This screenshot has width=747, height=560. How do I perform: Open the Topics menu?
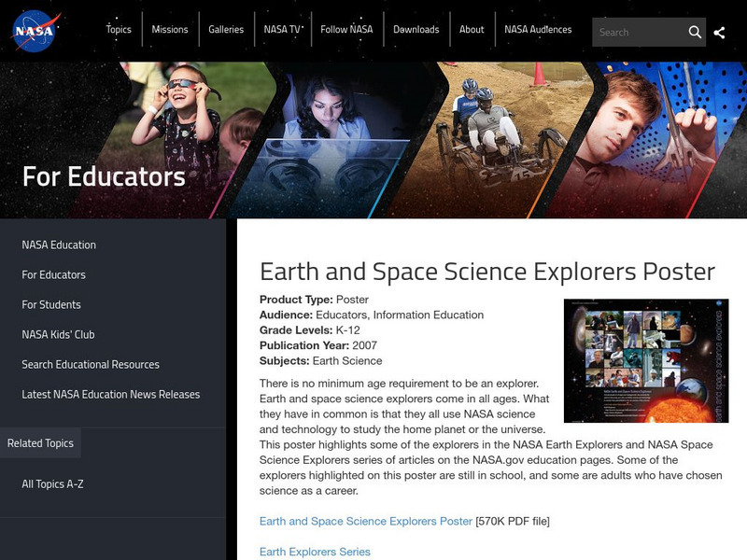pos(119,30)
